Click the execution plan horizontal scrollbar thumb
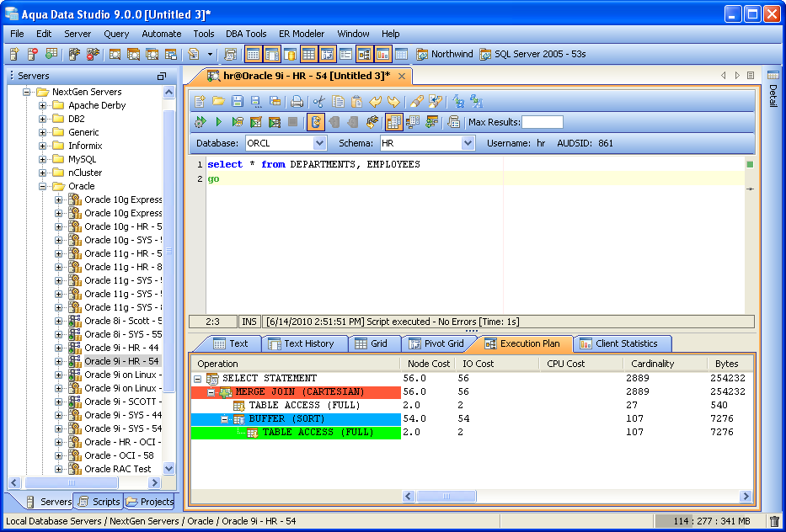This screenshot has width=786, height=532. tap(446, 497)
